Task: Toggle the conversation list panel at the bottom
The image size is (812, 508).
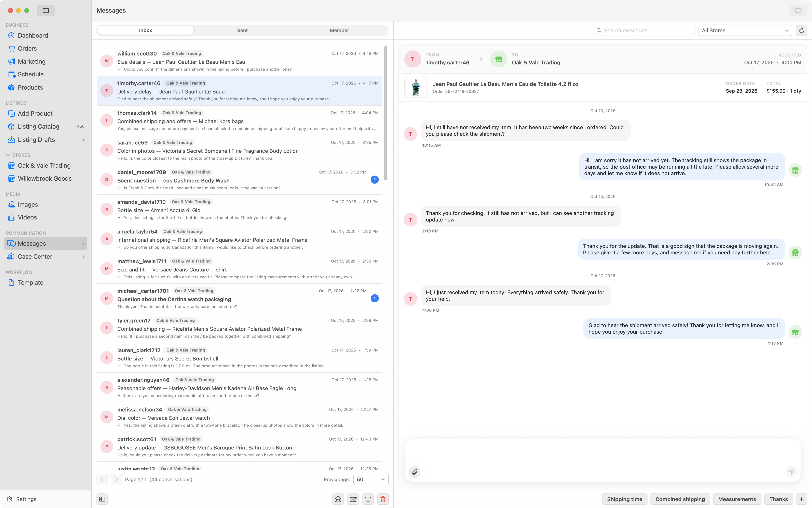Action: tap(102, 499)
